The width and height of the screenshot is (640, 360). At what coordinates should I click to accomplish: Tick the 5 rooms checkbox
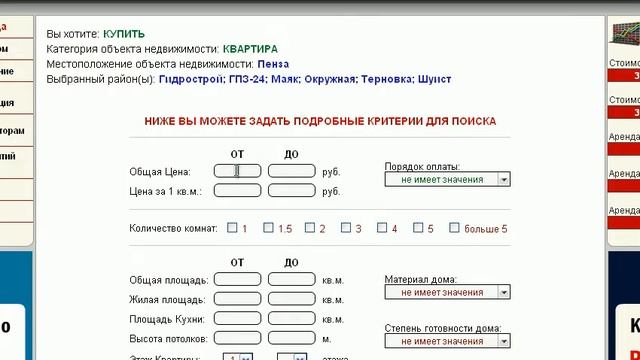point(418,228)
